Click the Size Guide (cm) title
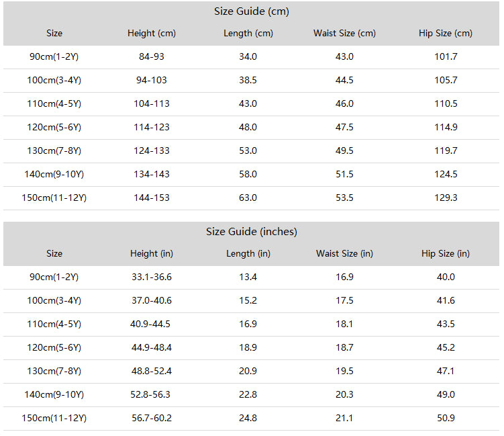Image resolution: width=504 pixels, height=436 pixels. coord(252,11)
